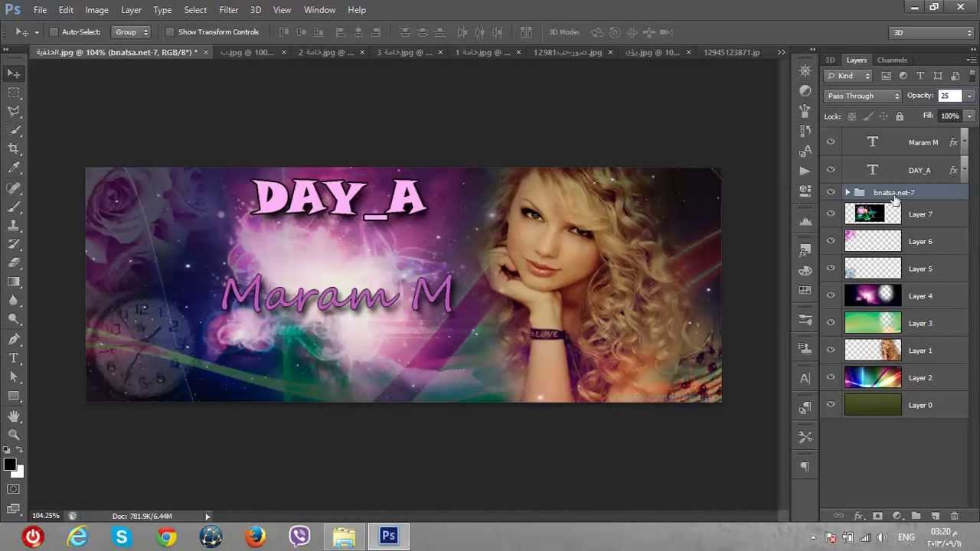The width and height of the screenshot is (980, 551).
Task: Select Layer 2 name in layers panel
Action: click(920, 377)
